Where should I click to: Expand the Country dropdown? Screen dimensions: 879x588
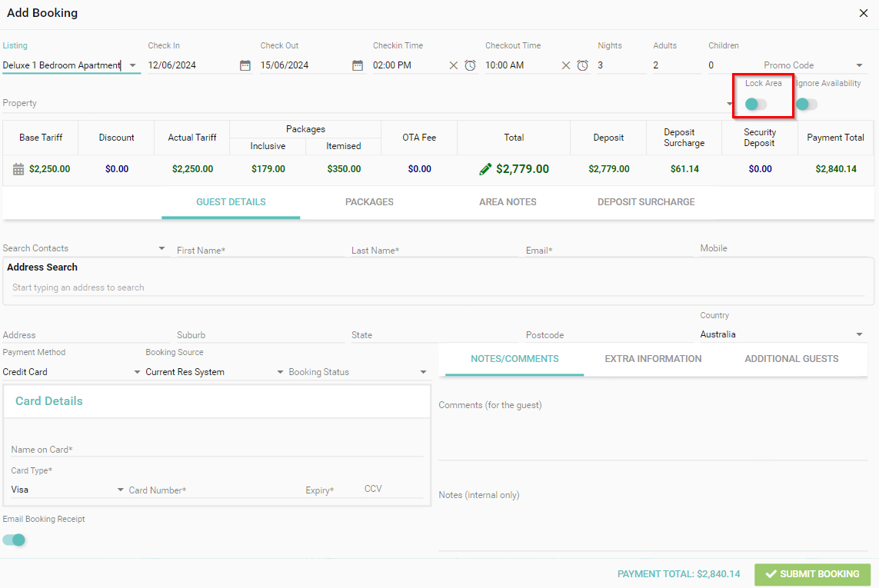tap(859, 334)
